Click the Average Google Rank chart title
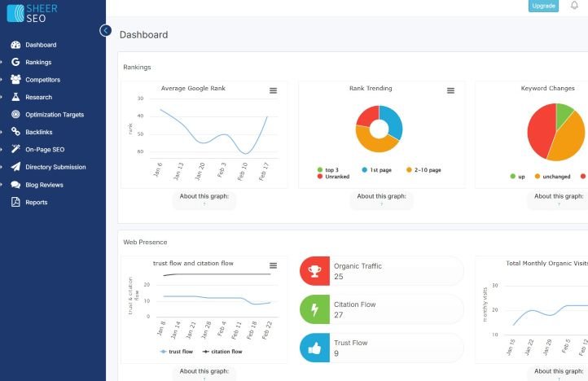588x381 pixels. [x=193, y=89]
